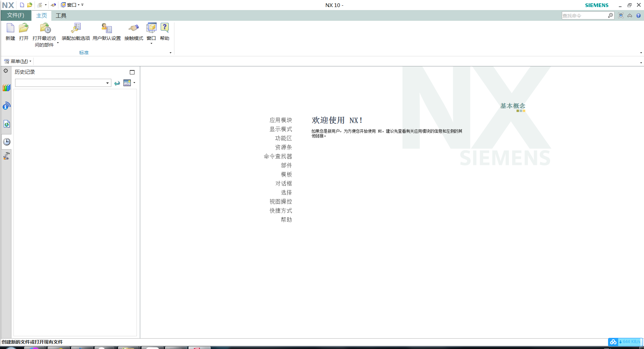Screen dimensions: 644x349
Task: Expand the 标准 group options arrow
Action: pos(170,53)
